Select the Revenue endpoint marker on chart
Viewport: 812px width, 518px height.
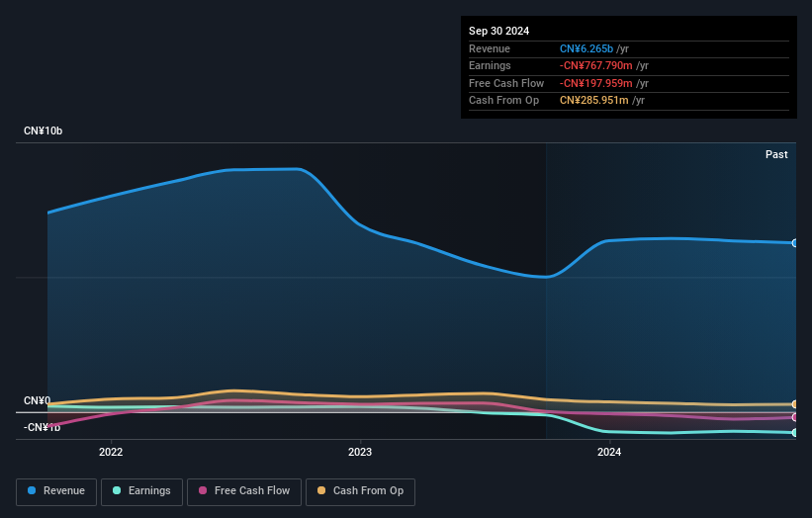(795, 243)
